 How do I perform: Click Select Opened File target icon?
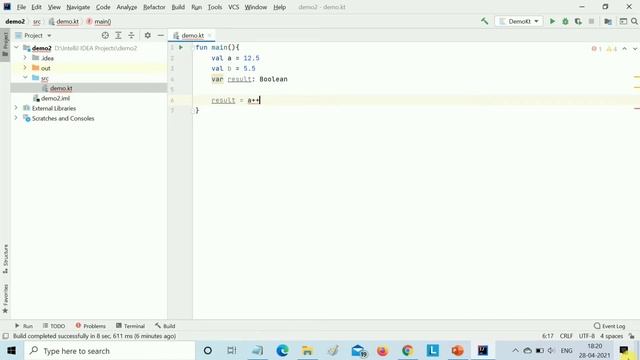[x=105, y=36]
